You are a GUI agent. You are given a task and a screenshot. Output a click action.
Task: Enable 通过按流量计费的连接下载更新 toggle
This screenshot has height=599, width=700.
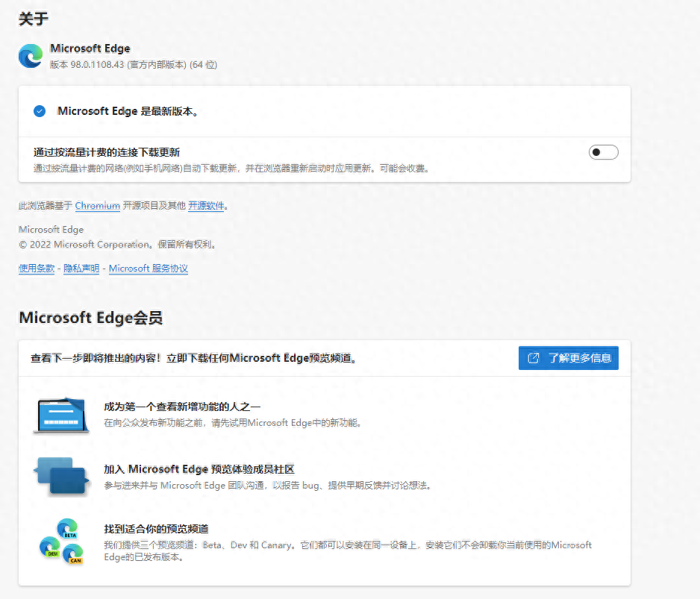click(x=603, y=151)
